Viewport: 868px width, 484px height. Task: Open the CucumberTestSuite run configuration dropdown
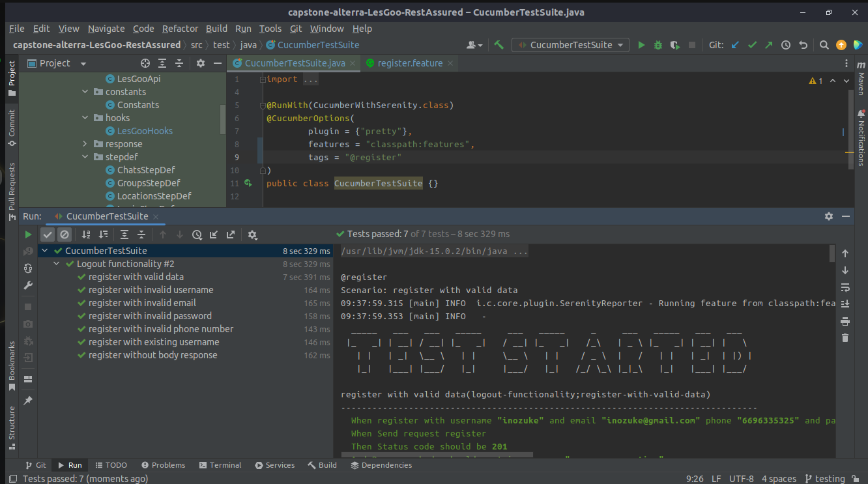(x=570, y=44)
